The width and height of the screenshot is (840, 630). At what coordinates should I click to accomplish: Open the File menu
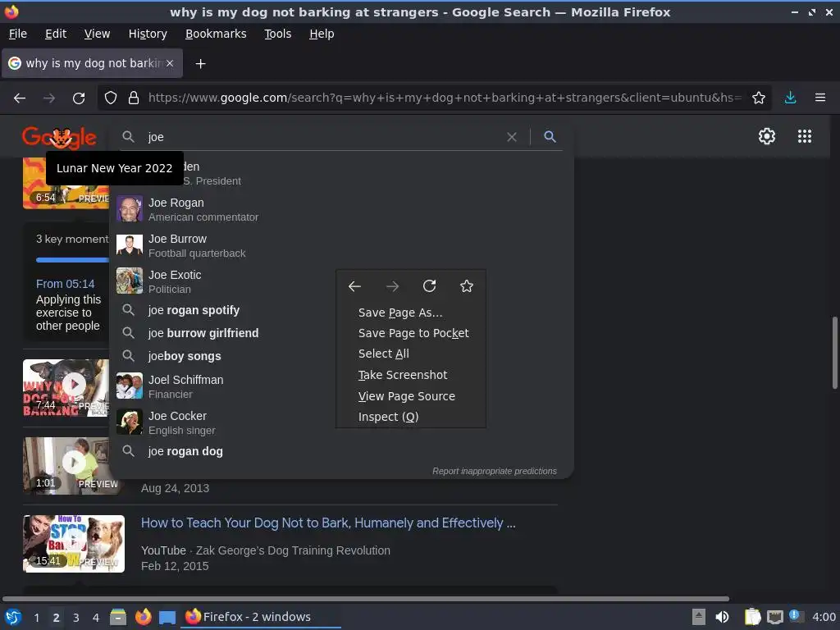pyautogui.click(x=18, y=34)
